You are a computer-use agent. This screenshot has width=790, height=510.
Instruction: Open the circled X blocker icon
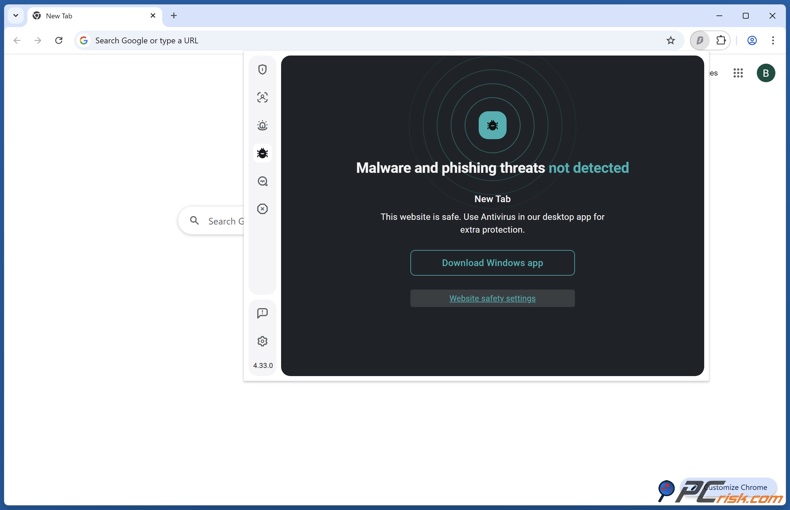pos(262,209)
